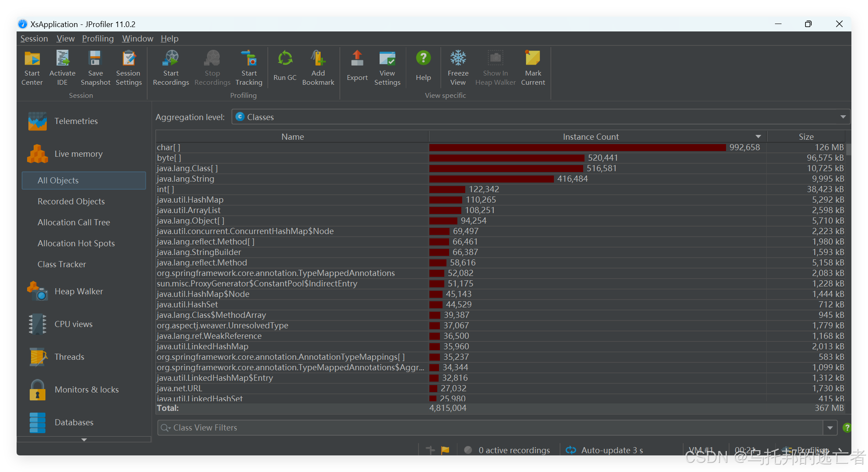This screenshot has height=472, width=868.
Task: Open View Settings from toolbar
Action: (x=387, y=59)
